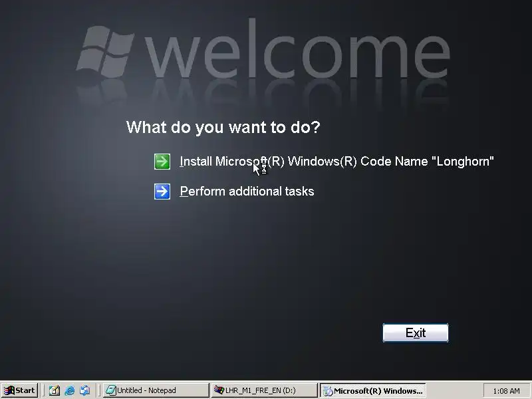532x399 pixels.
Task: Select the Microsoft(R) Windows... taskbar button
Action: [372, 390]
